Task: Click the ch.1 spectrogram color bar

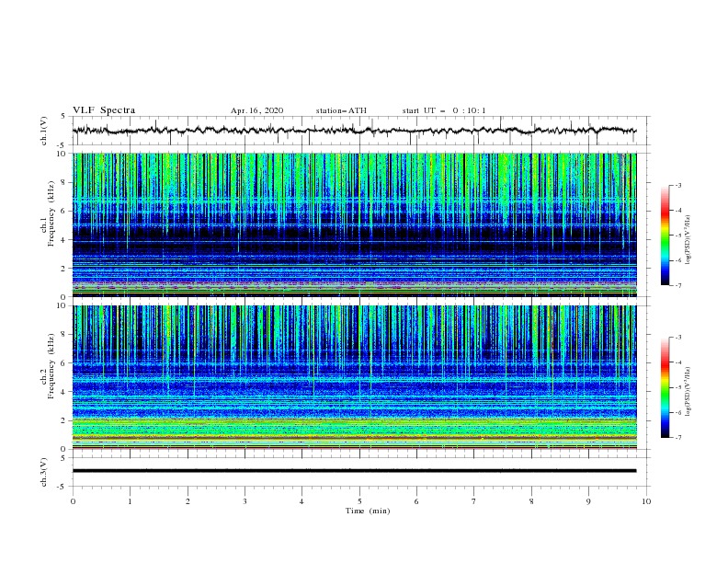Action: tap(665, 236)
